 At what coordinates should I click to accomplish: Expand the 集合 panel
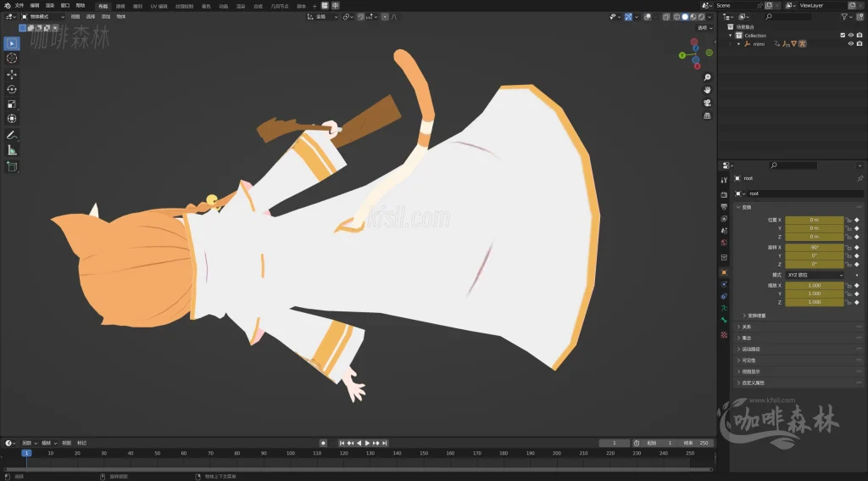(x=747, y=338)
